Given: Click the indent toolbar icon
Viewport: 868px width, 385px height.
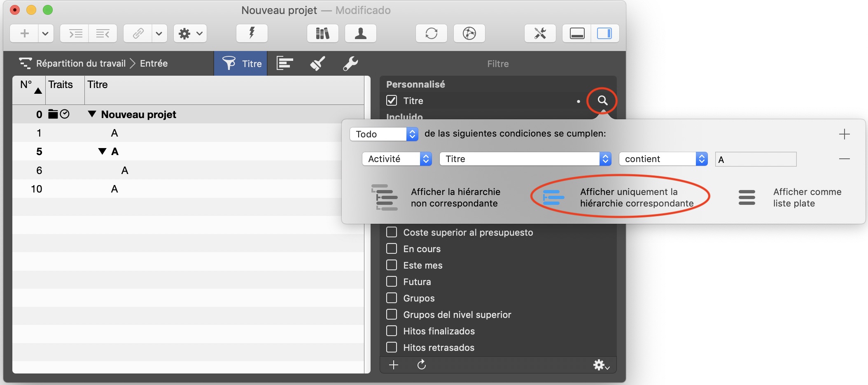Looking at the screenshot, I should pos(75,33).
